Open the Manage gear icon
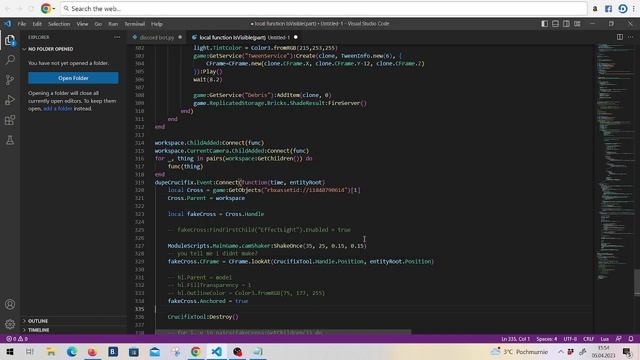Screen dimensions: 640x360 [10, 324]
